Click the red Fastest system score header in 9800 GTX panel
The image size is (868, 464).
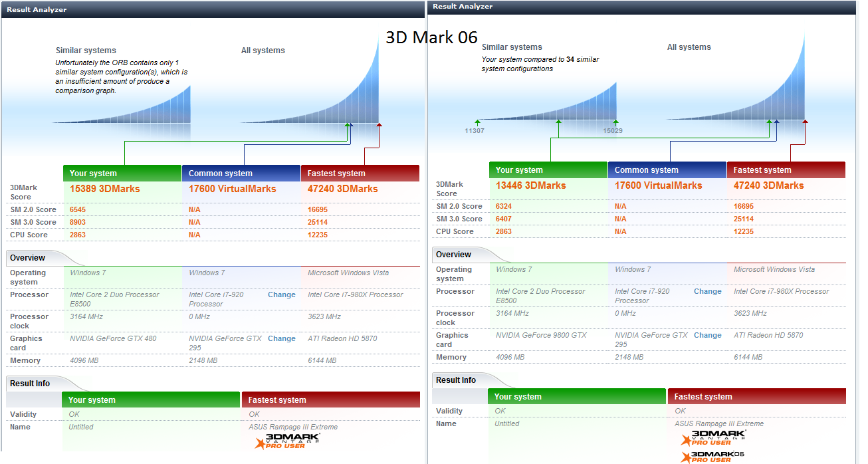tap(786, 170)
